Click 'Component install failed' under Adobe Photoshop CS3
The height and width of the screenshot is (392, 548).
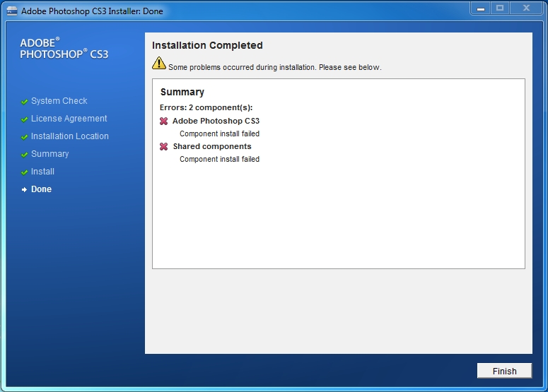[x=219, y=133]
